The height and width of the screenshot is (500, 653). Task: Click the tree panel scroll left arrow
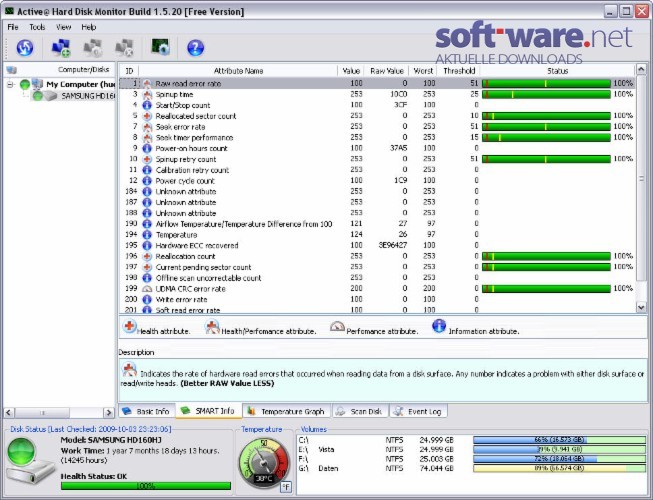click(x=9, y=413)
